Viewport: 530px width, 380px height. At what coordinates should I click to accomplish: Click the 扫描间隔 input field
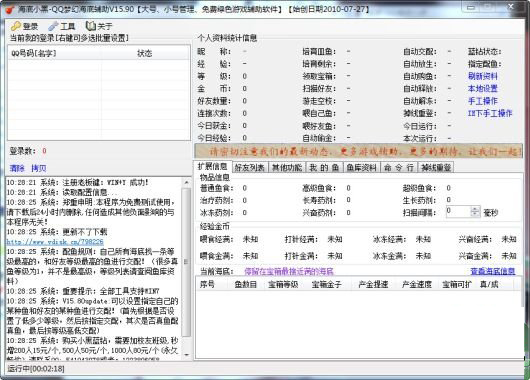(x=458, y=212)
